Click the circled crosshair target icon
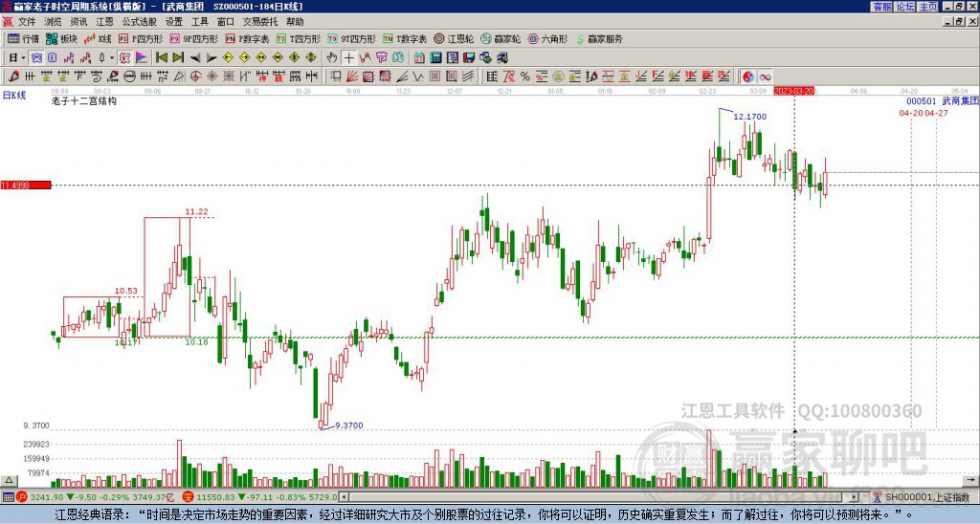The image size is (980, 524). (x=195, y=76)
